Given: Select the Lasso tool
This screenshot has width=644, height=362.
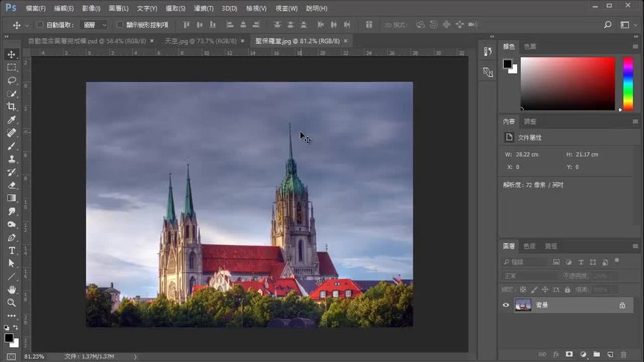Looking at the screenshot, I should [x=11, y=80].
